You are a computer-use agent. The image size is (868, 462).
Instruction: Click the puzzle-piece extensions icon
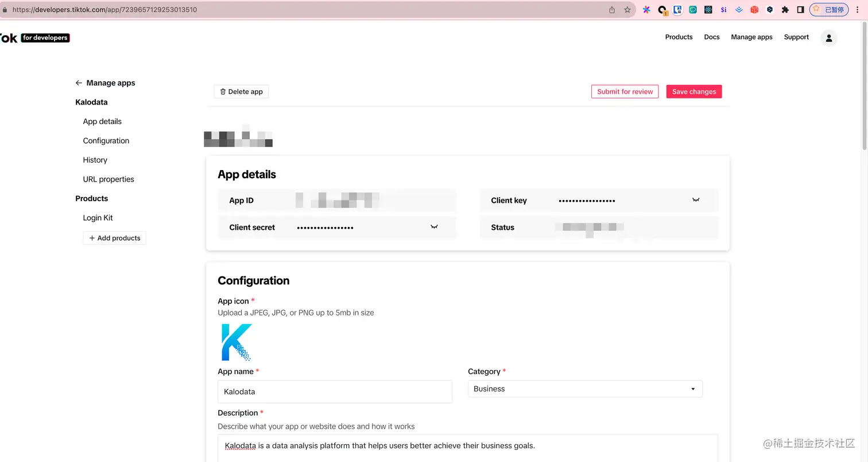[785, 10]
